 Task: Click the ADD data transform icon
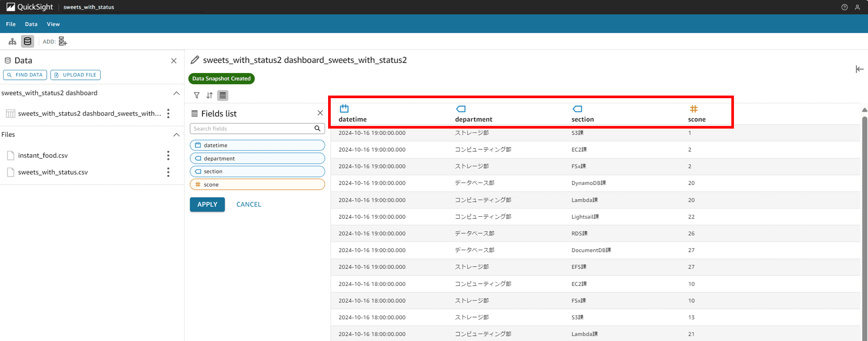point(63,41)
